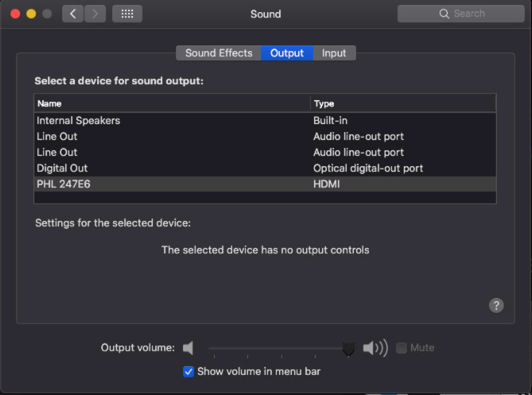The image size is (532, 395).
Task: Click the search magnifier icon
Action: pos(445,14)
